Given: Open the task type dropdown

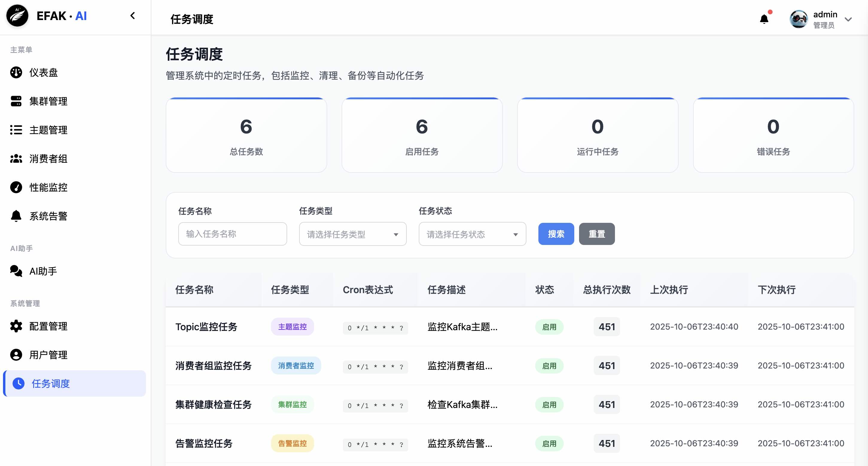Looking at the screenshot, I should pyautogui.click(x=352, y=234).
